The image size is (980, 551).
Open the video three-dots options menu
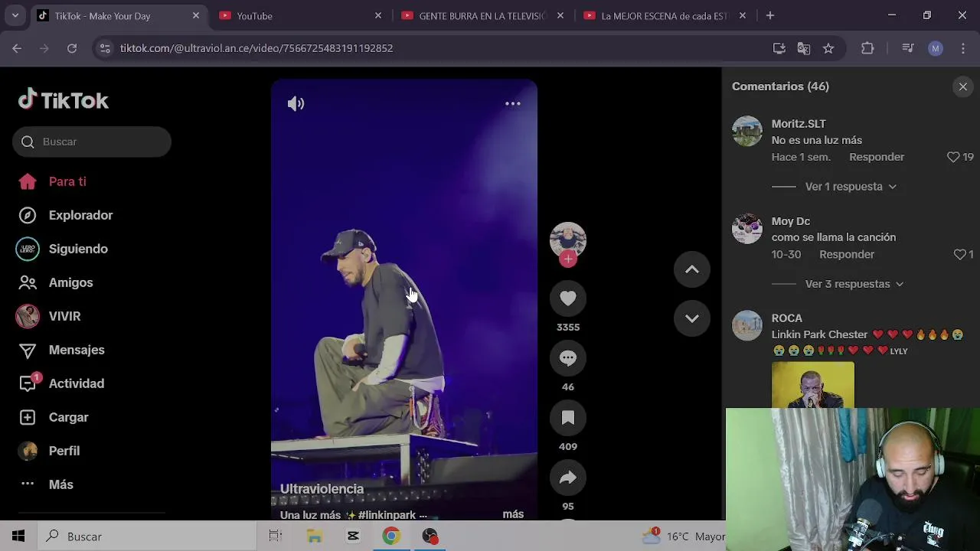[513, 103]
